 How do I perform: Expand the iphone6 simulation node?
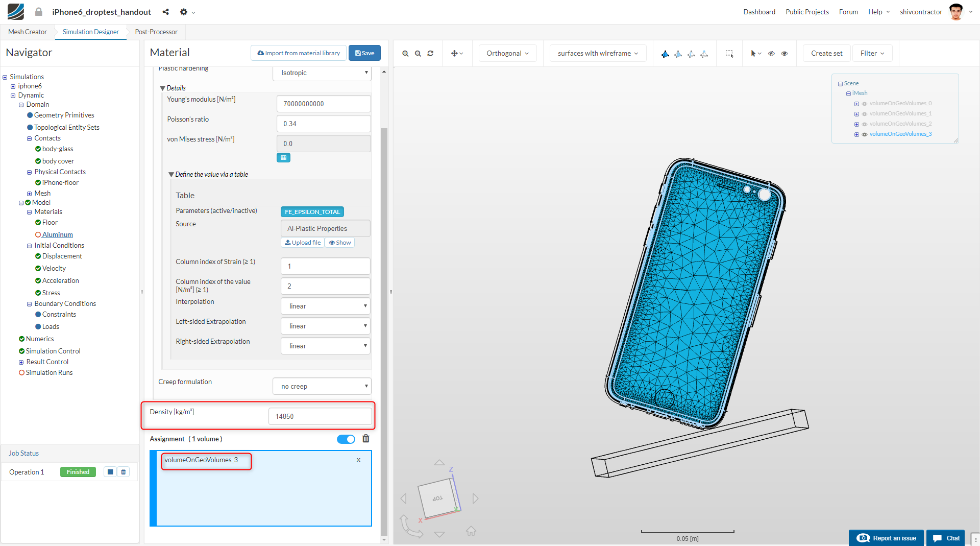click(x=13, y=86)
